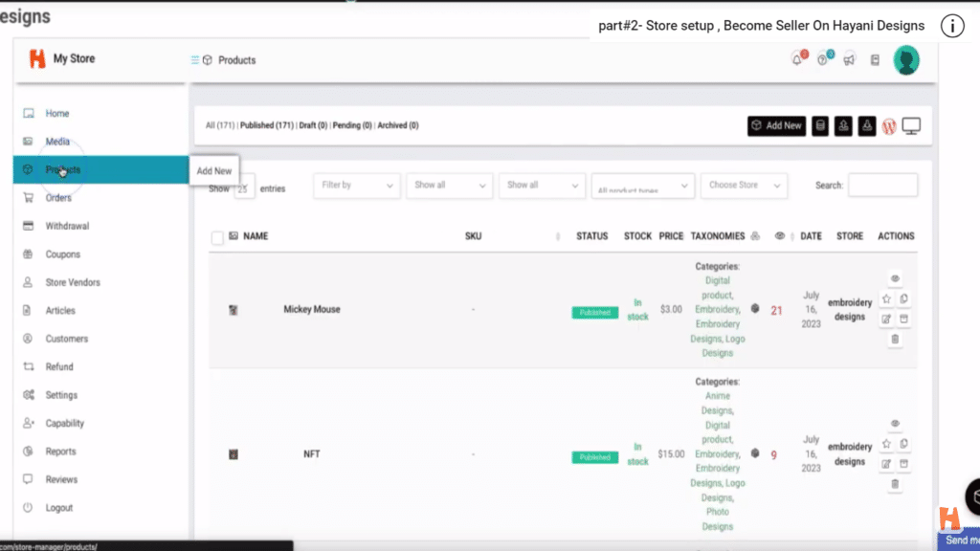View Mickey Mouse product via eye icon
980x551 pixels.
[x=895, y=278]
